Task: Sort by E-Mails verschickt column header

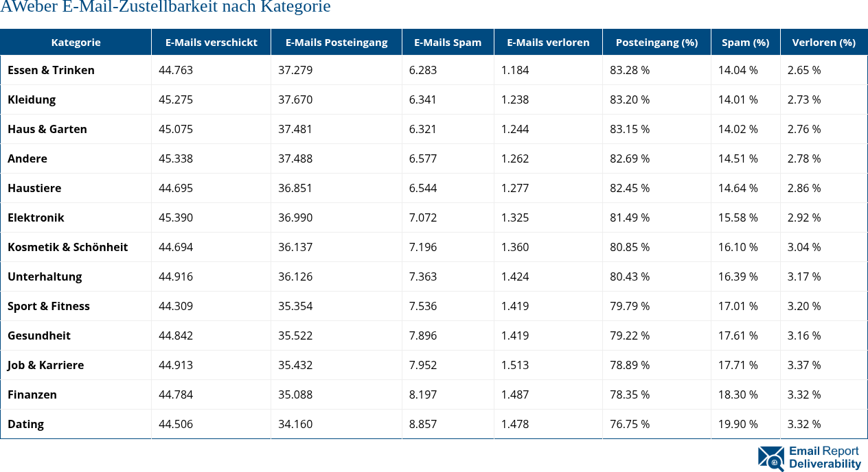Action: click(211, 43)
